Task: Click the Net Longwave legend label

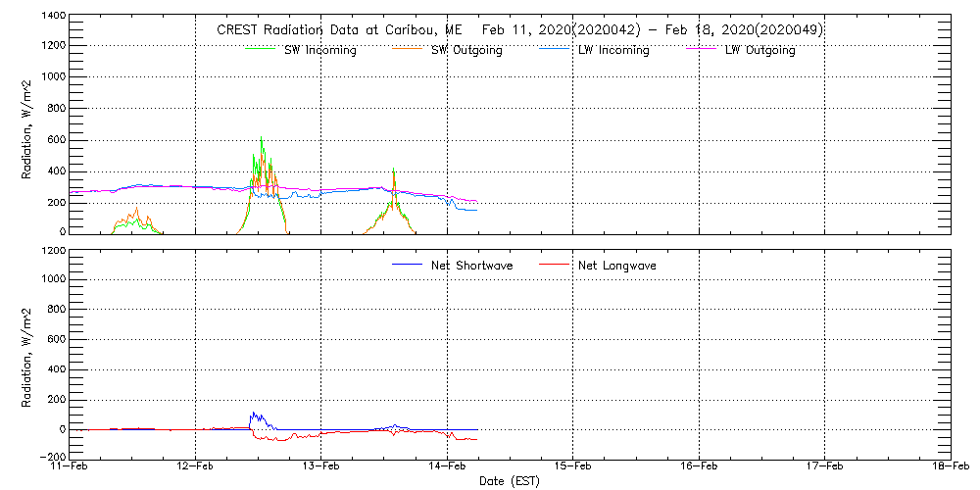Action: pyautogui.click(x=617, y=266)
